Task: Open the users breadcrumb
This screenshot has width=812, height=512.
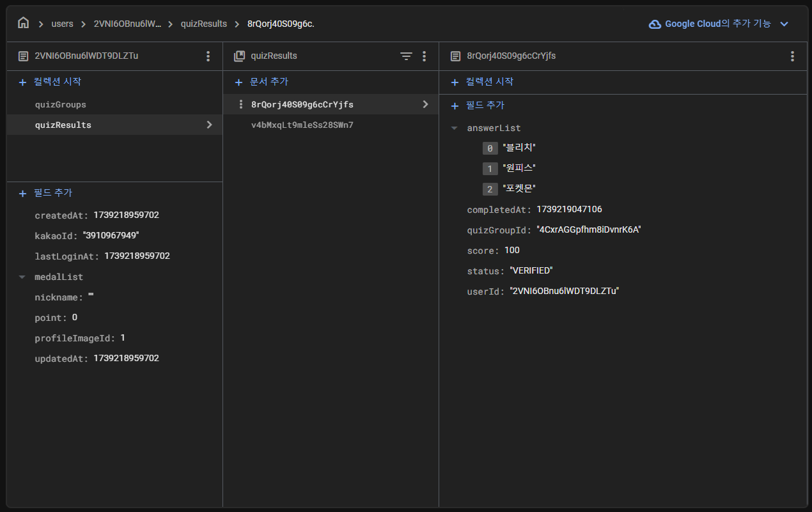Action: 63,24
